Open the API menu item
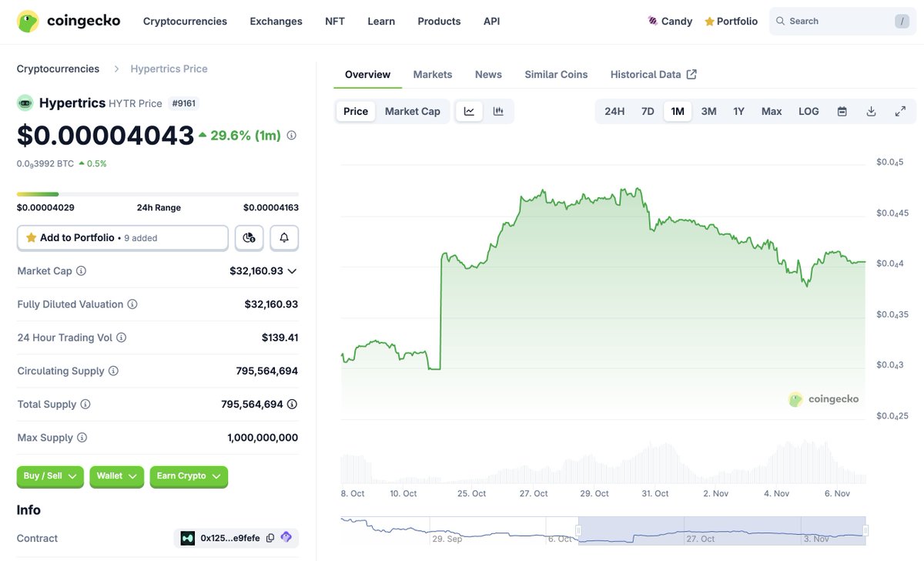Screen dimensions: 924x561 click(x=491, y=22)
